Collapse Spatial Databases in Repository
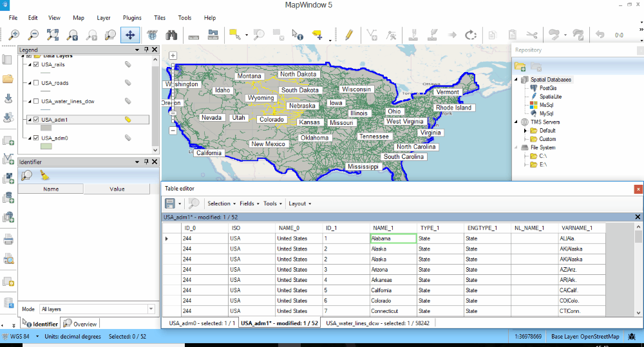Image resolution: width=644 pixels, height=347 pixels. click(516, 79)
